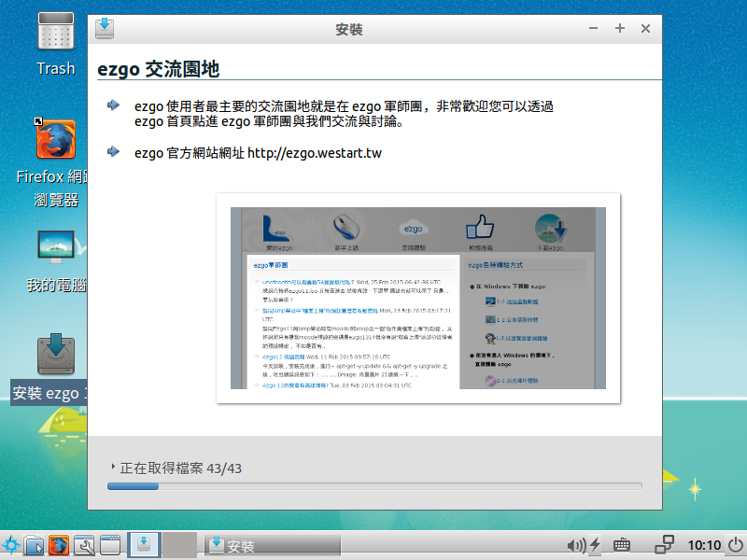This screenshot has height=560, width=747.
Task: Click the 正在取得檔案 43/43 status text
Action: click(x=181, y=469)
